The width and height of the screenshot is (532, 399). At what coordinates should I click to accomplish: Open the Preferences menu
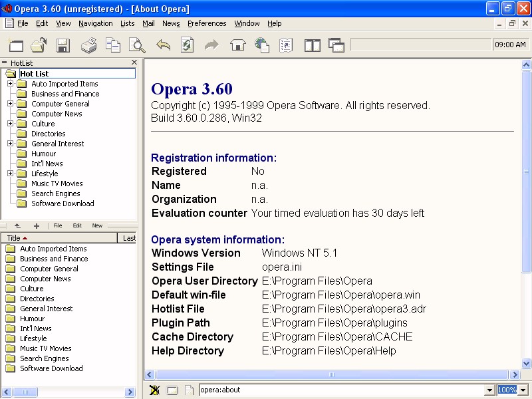[x=207, y=23]
